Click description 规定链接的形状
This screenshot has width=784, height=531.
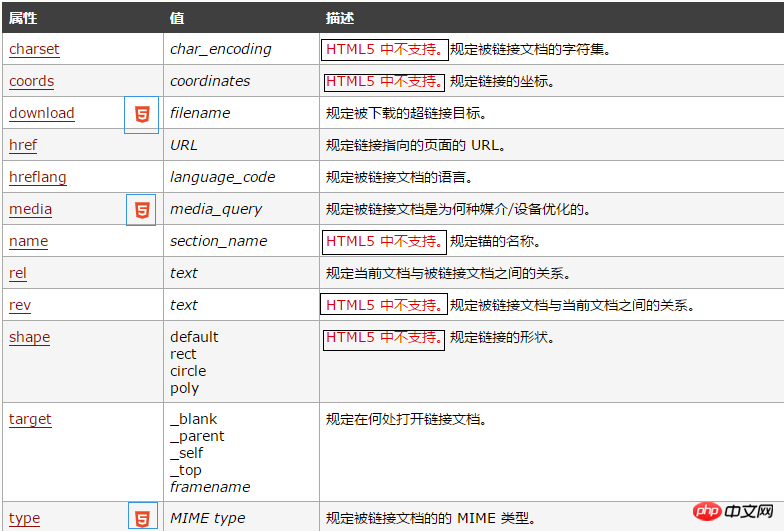pos(502,338)
